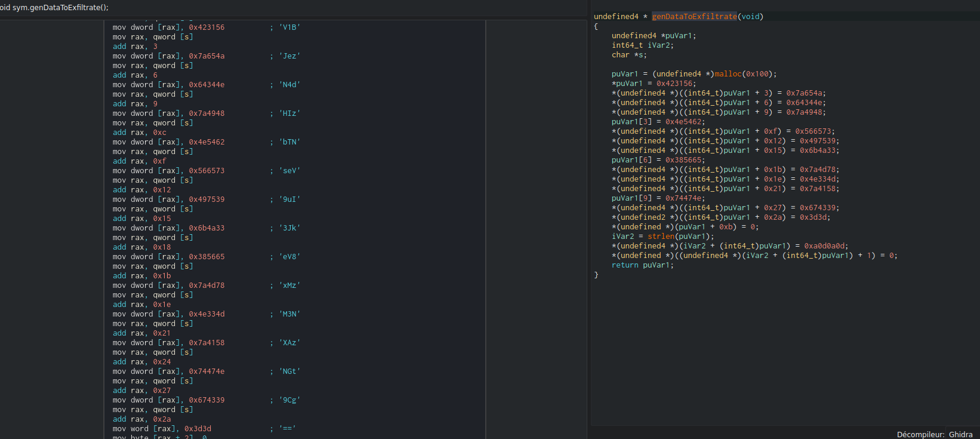Select the 'add rax, 0x2a' instruction

pos(141,419)
